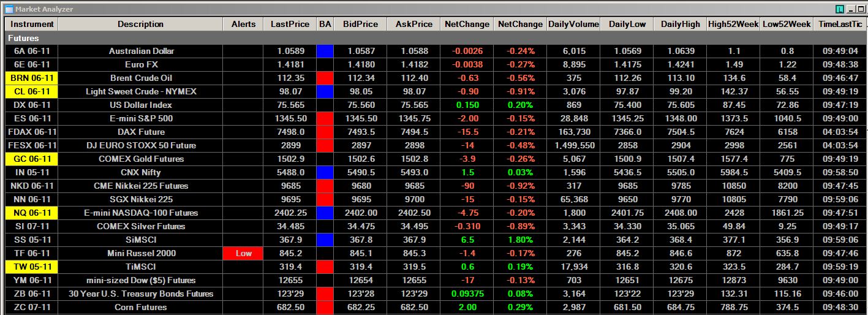Click the net change value 0.09375
The height and width of the screenshot is (315, 868).
click(x=467, y=294)
